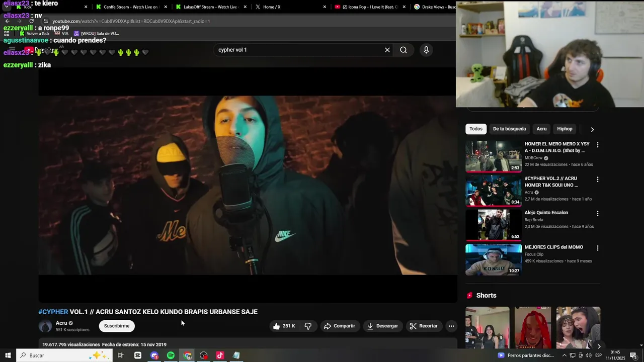The image size is (644, 362).
Task: Open the Rap Broda channel name
Action: (534, 220)
